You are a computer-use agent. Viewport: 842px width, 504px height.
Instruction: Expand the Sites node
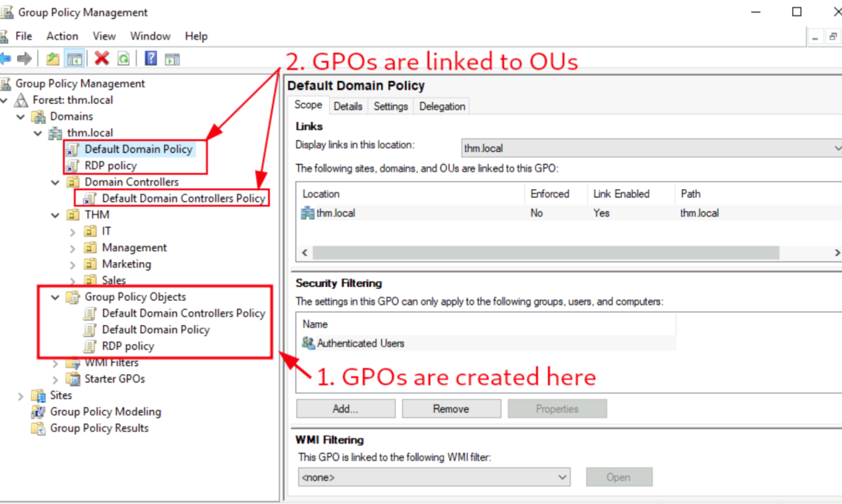(21, 395)
